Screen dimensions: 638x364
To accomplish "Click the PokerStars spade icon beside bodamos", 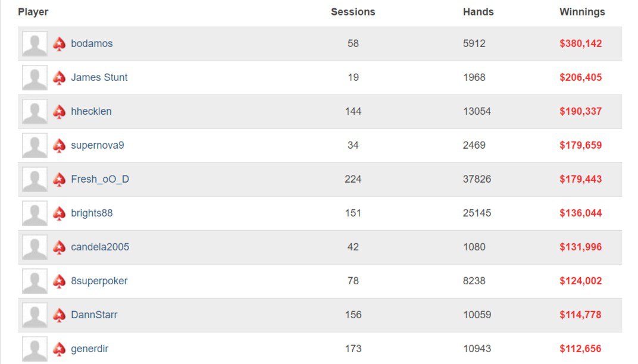I will click(59, 44).
